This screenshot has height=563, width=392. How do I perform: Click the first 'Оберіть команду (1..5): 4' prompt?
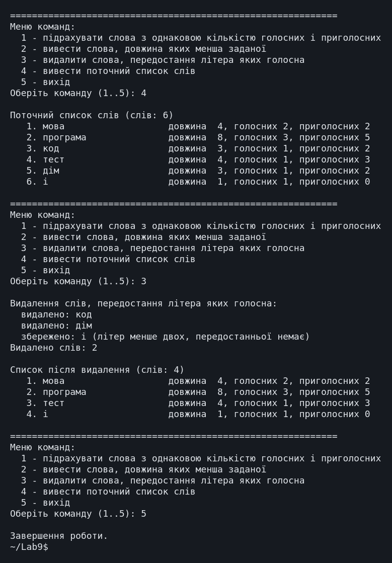(79, 93)
